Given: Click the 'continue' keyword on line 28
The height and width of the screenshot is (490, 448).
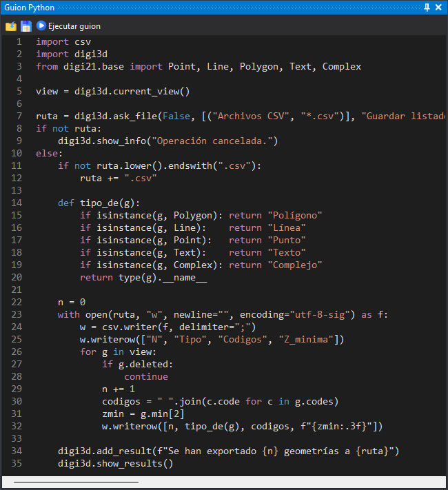Looking at the screenshot, I should pyautogui.click(x=146, y=376).
